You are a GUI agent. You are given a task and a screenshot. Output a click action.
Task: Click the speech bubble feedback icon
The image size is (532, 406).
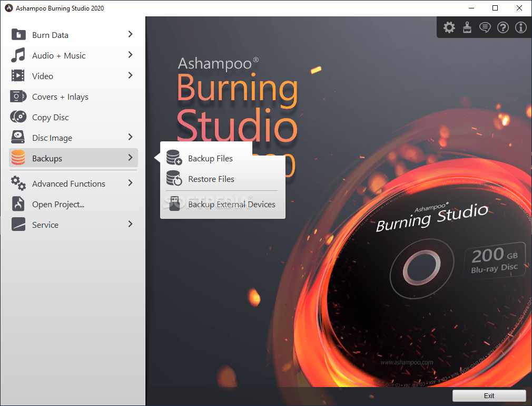[x=485, y=27]
